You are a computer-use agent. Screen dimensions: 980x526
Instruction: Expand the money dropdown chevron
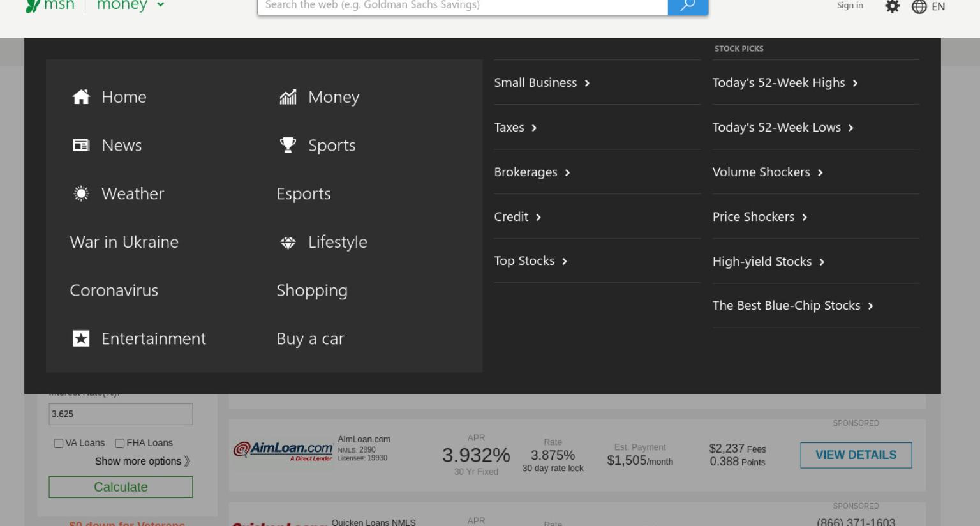(x=161, y=5)
